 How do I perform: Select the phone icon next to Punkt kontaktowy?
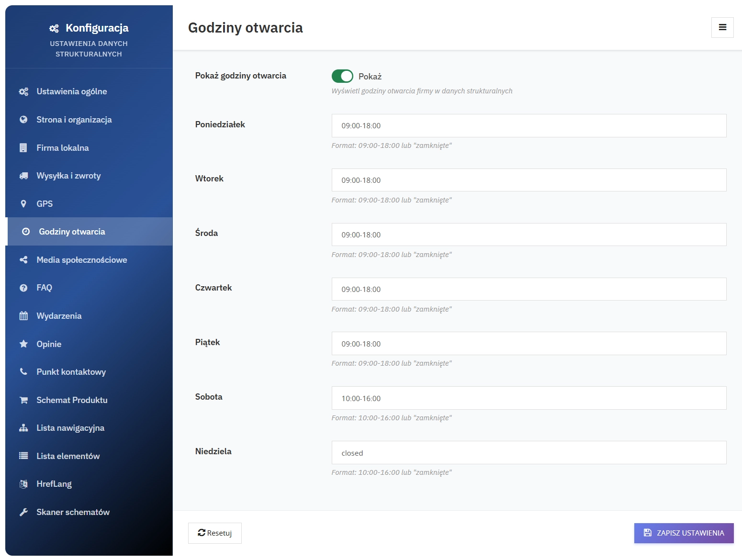(23, 371)
